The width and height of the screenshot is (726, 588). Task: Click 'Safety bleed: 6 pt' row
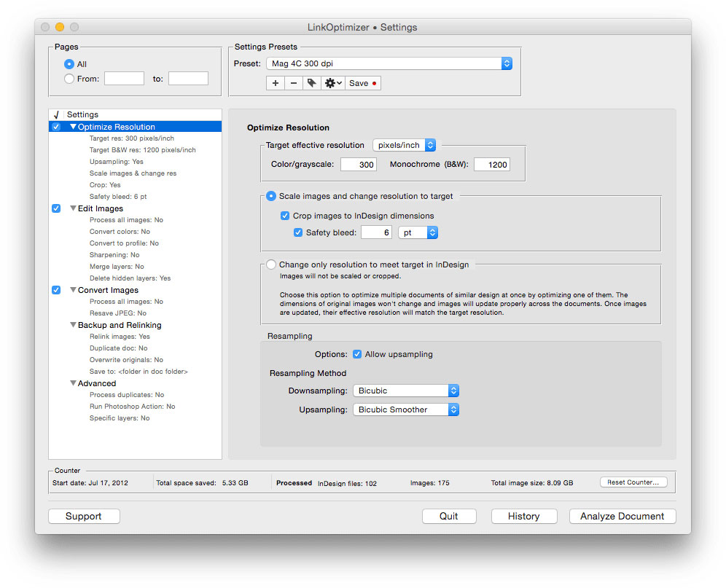[118, 196]
